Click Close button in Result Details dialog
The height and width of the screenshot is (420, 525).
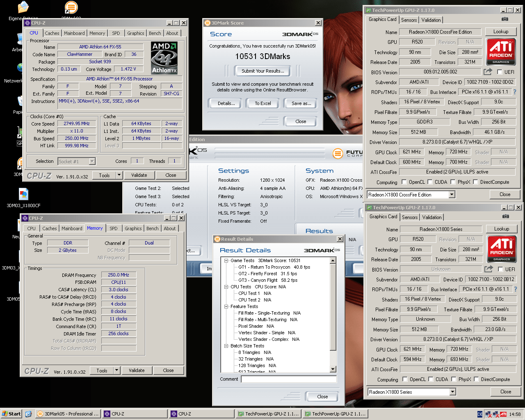coord(322,397)
